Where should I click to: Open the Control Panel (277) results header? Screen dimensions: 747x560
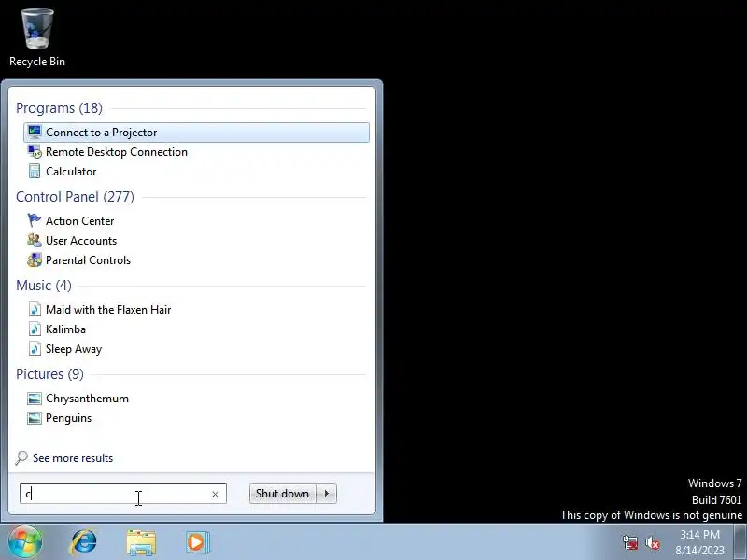76,197
